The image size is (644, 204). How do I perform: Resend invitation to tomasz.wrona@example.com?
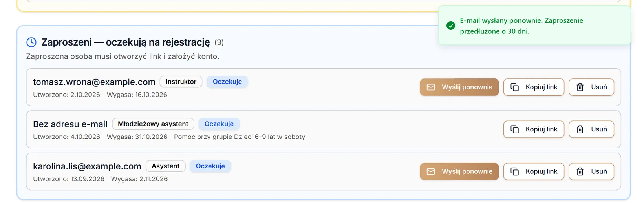pos(459,87)
